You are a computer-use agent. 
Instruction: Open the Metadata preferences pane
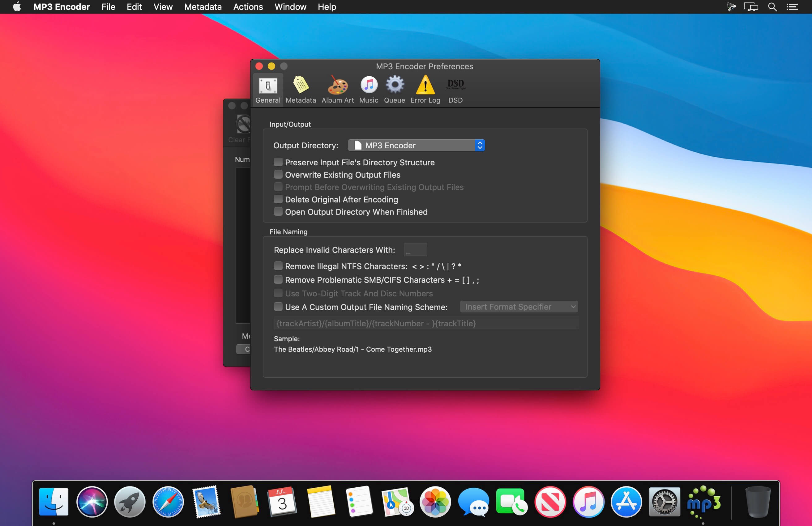pyautogui.click(x=301, y=89)
